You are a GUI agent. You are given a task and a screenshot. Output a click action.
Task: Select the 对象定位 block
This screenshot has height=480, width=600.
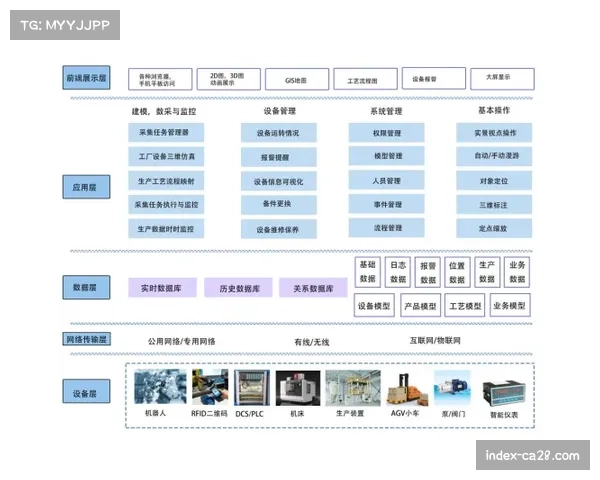[494, 181]
